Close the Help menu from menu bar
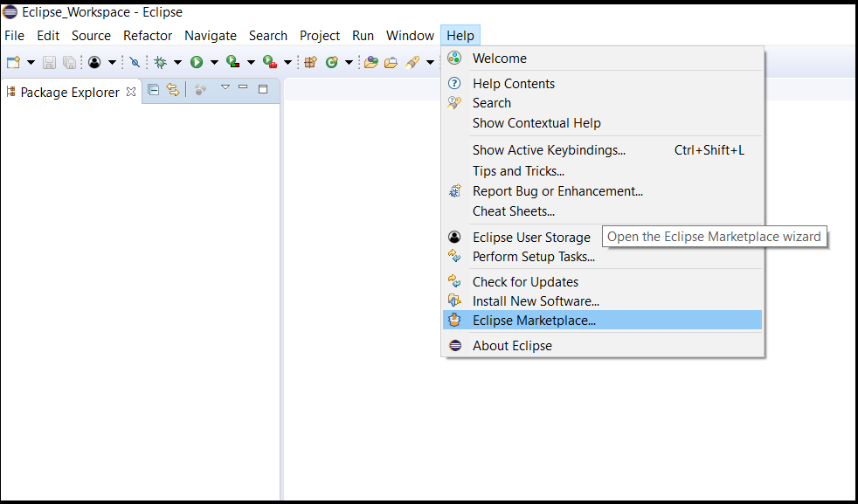 point(460,36)
